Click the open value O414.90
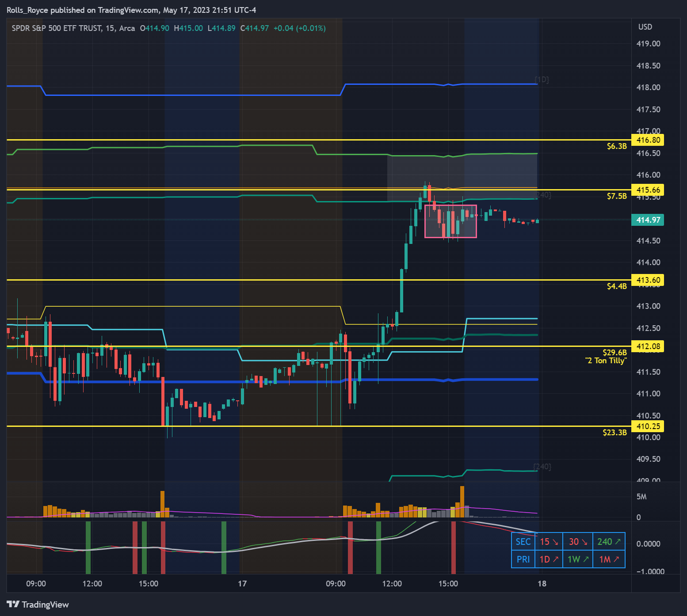 (154, 28)
